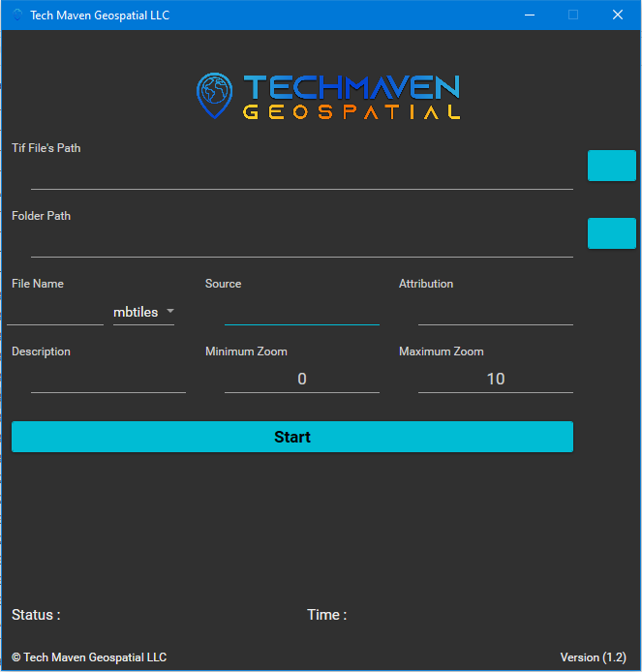The width and height of the screenshot is (642, 672).
Task: Open the mbtiles format dropdown
Action: click(143, 313)
